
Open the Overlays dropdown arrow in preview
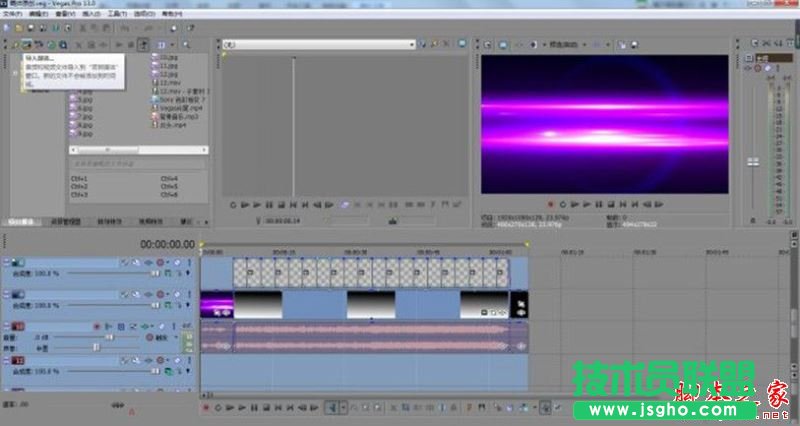(608, 45)
